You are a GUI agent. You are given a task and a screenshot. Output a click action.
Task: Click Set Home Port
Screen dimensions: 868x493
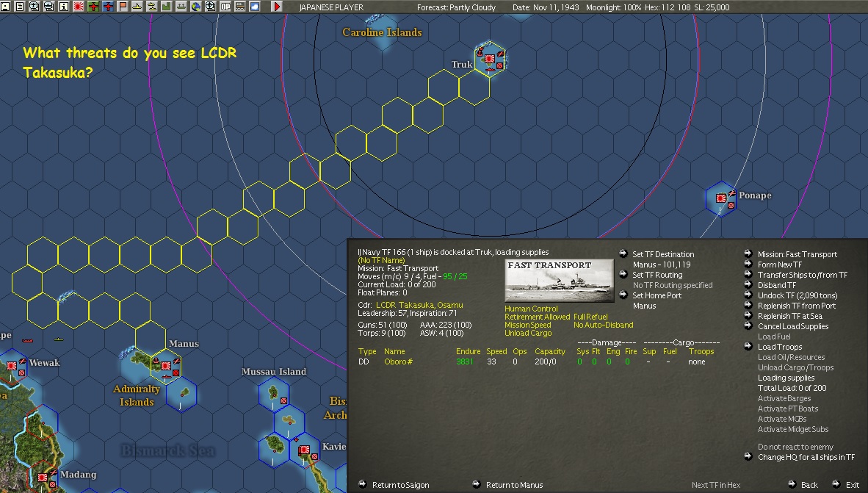[x=657, y=295]
